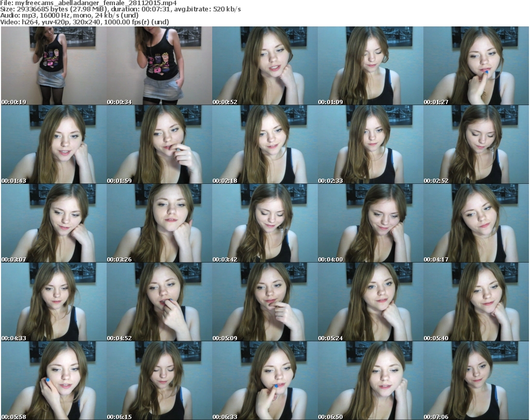Open the frame at 00:01:09

click(x=371, y=66)
